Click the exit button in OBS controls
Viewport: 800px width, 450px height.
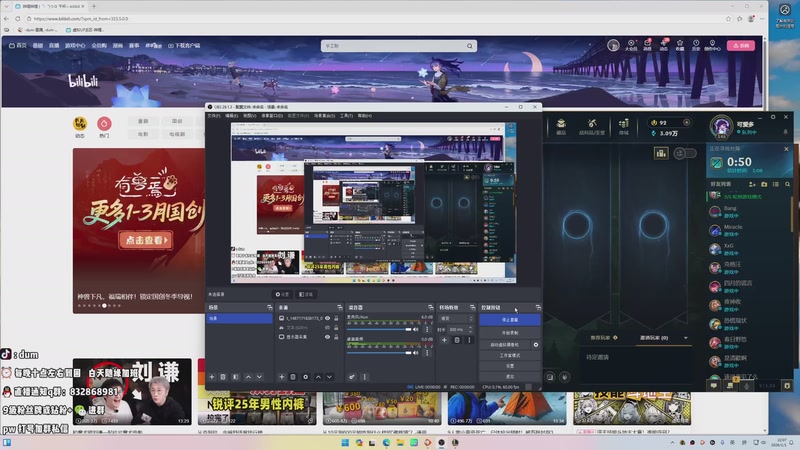tap(509, 377)
